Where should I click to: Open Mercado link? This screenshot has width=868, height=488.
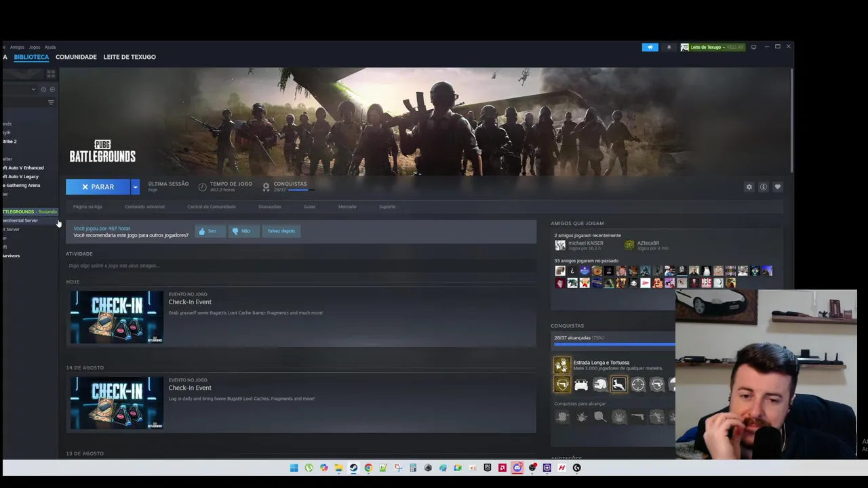(347, 207)
